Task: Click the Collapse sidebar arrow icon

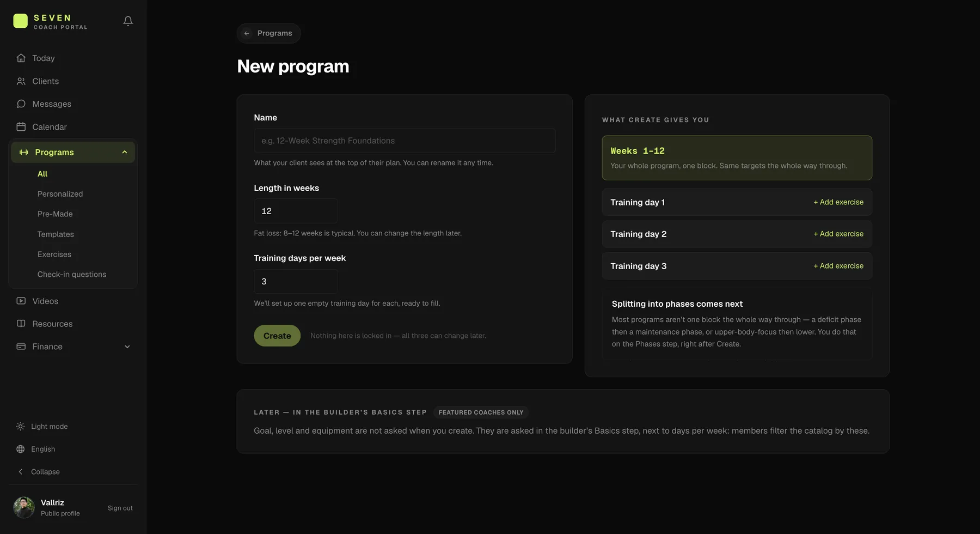Action: pos(20,472)
